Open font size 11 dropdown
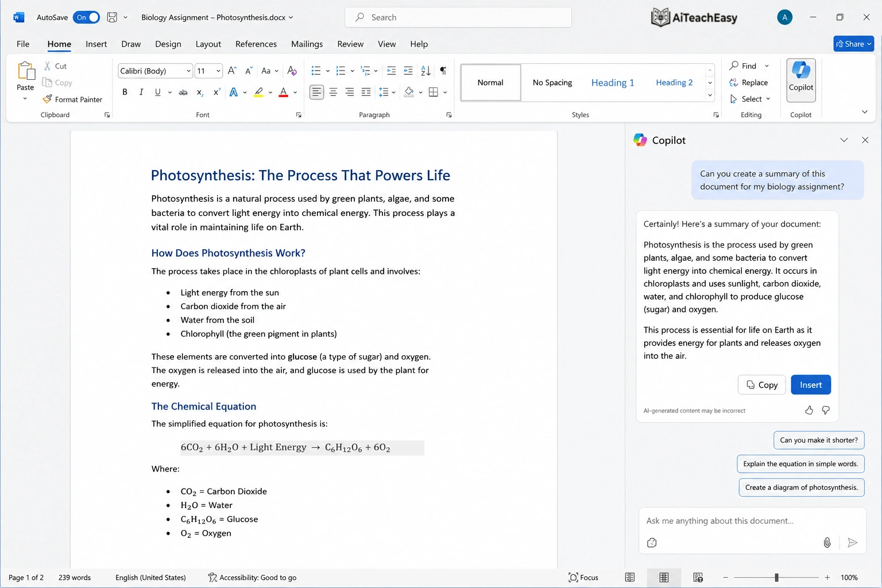882x588 pixels. point(218,71)
